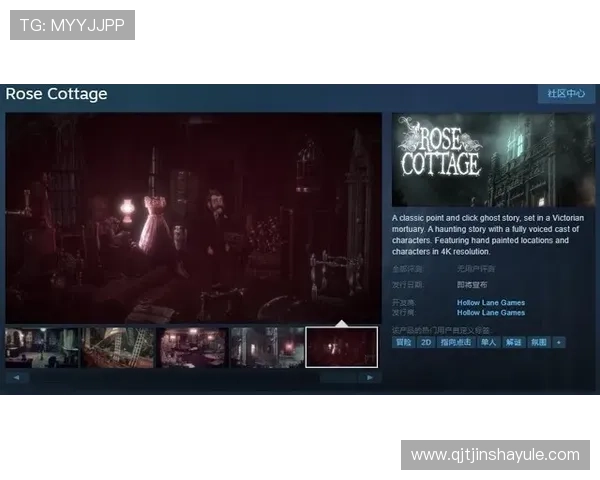Image resolution: width=600 pixels, height=480 pixels.
Task: Select the 指向点击 tag
Action: 457,342
